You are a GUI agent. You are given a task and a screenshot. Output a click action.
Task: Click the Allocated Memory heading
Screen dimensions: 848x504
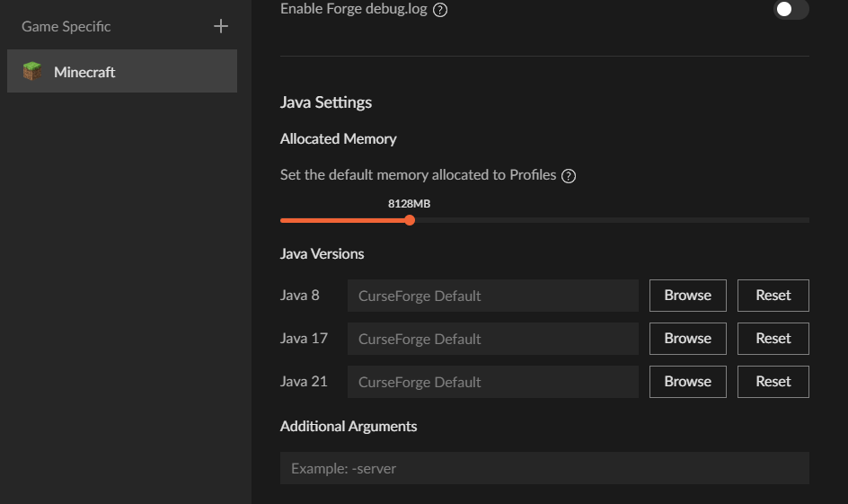(338, 139)
